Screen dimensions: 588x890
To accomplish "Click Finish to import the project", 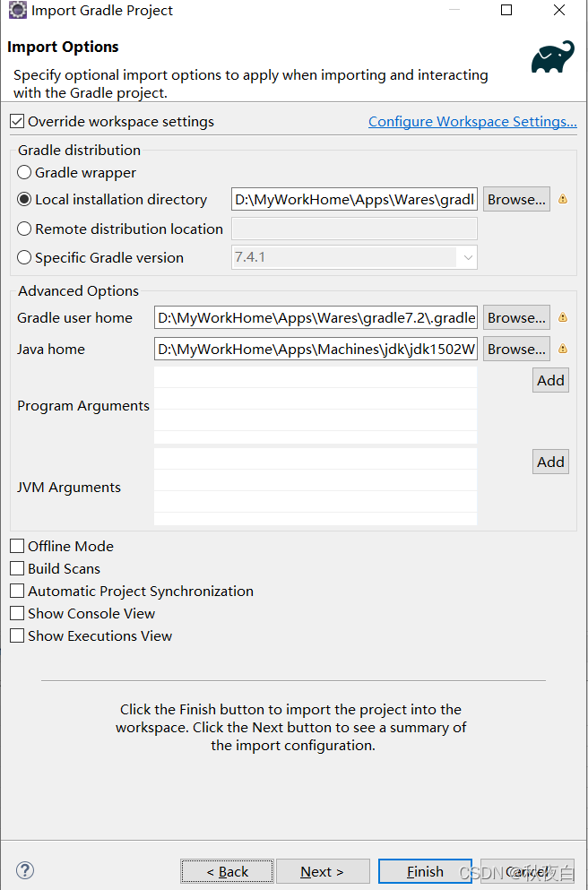I will (425, 871).
